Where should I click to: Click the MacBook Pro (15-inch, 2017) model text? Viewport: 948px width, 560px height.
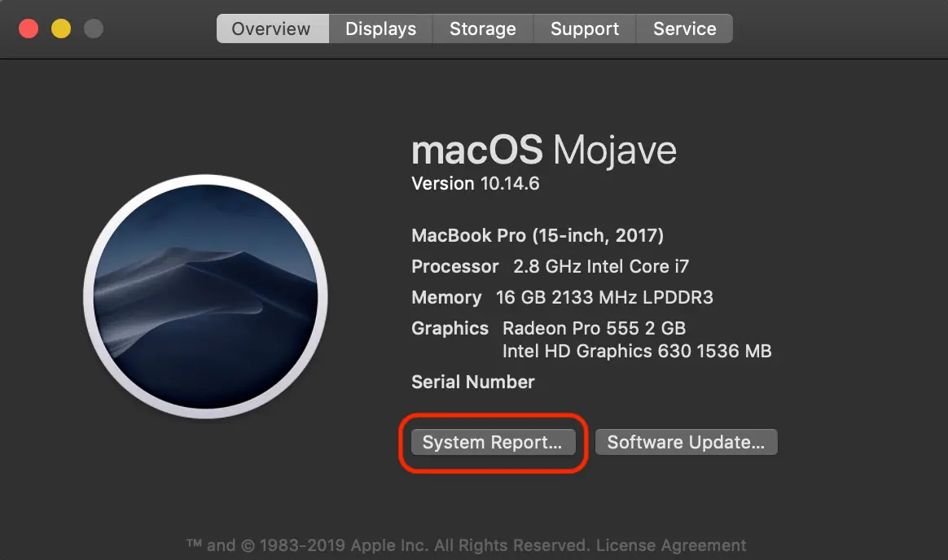pos(538,235)
